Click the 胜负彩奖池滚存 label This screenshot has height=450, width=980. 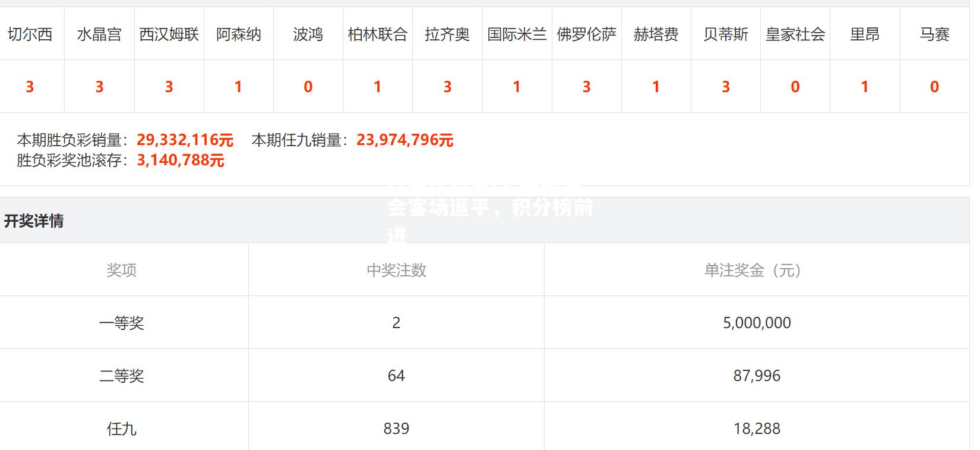click(x=73, y=161)
